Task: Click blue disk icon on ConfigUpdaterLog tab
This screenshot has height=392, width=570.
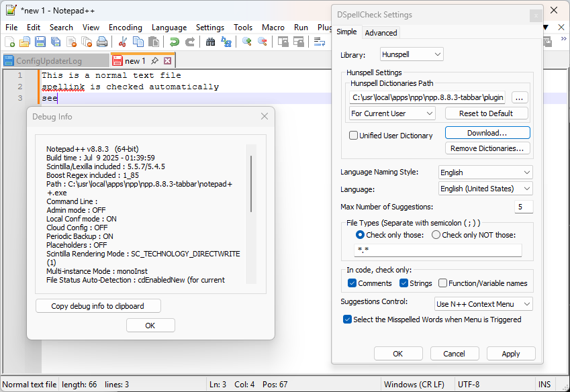Action: (x=9, y=60)
